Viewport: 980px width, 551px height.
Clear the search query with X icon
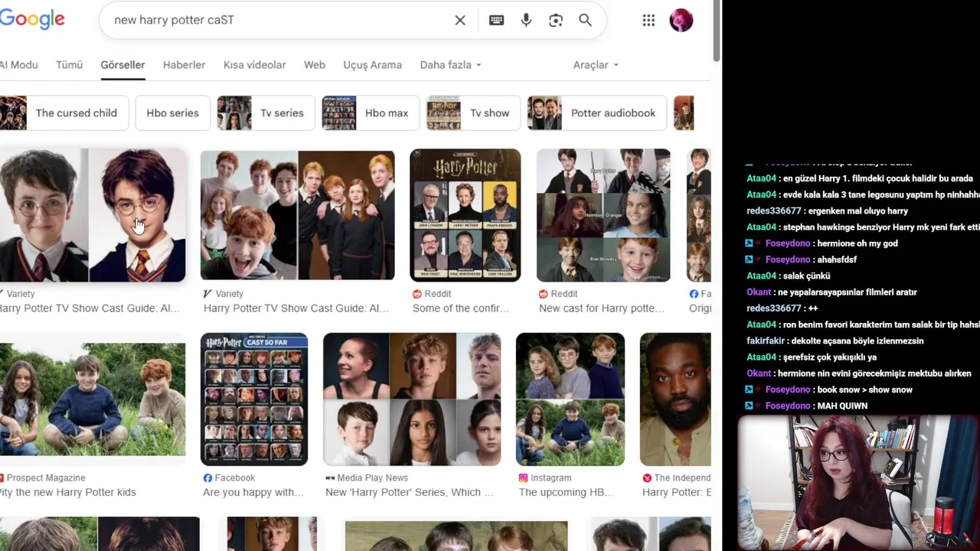[x=460, y=21]
